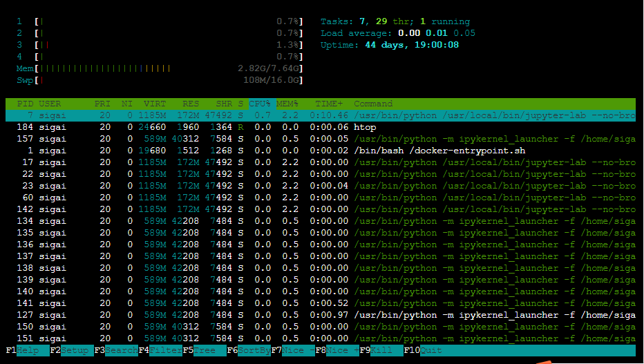
Task: Click the 0:00.97 TIME+ value
Action: pyautogui.click(x=329, y=315)
